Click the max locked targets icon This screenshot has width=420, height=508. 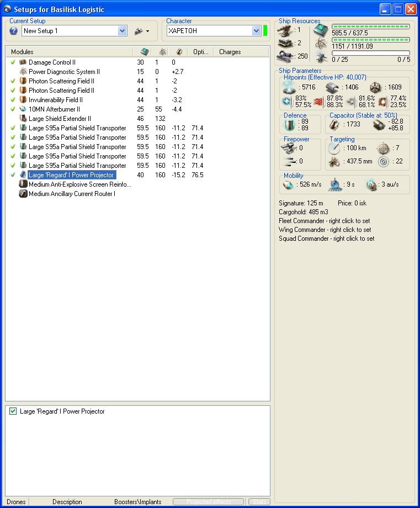pyautogui.click(x=384, y=149)
